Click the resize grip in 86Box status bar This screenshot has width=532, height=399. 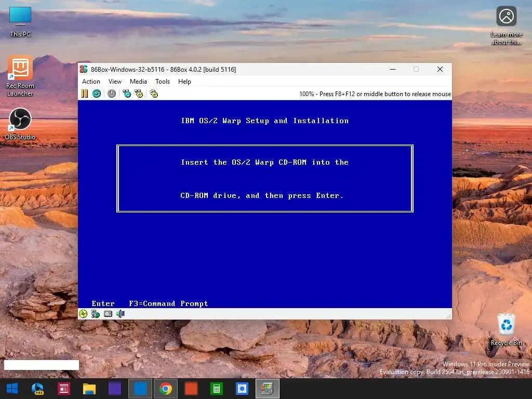point(448,316)
